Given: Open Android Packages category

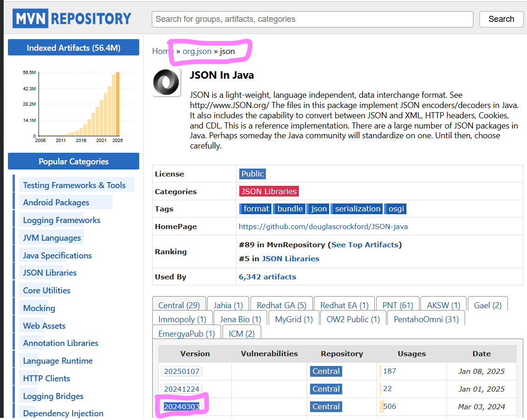Looking at the screenshot, I should [56, 203].
